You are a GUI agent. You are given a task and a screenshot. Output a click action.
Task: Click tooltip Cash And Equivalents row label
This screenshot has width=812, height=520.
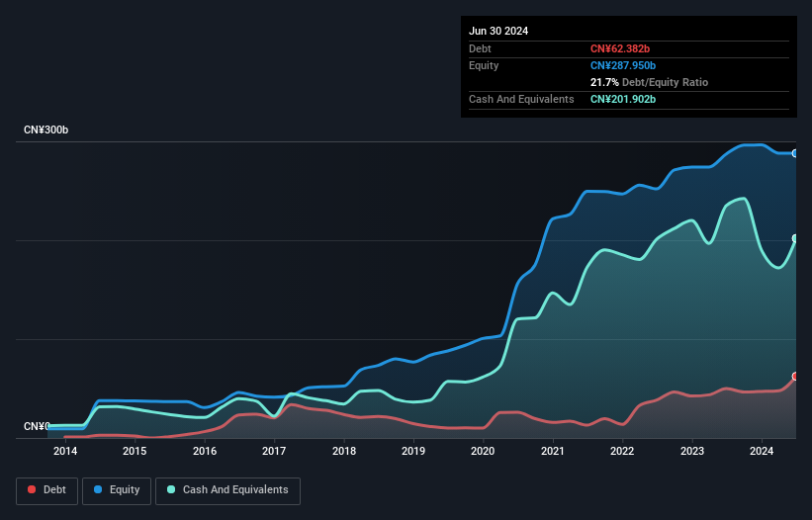pyautogui.click(x=521, y=99)
